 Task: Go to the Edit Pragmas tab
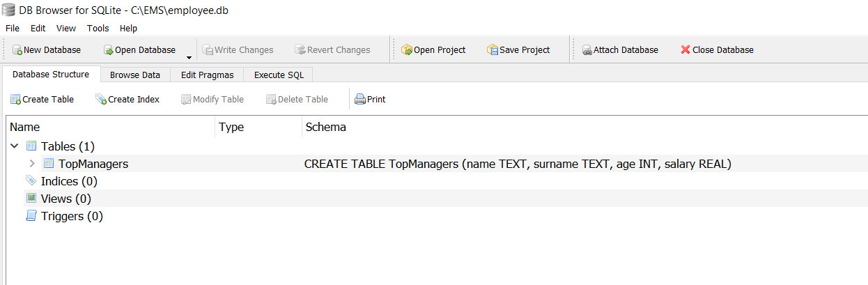tap(207, 75)
